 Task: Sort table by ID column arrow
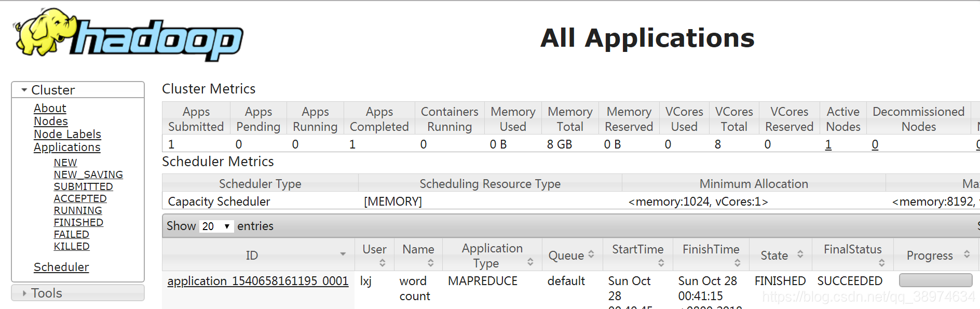(343, 254)
